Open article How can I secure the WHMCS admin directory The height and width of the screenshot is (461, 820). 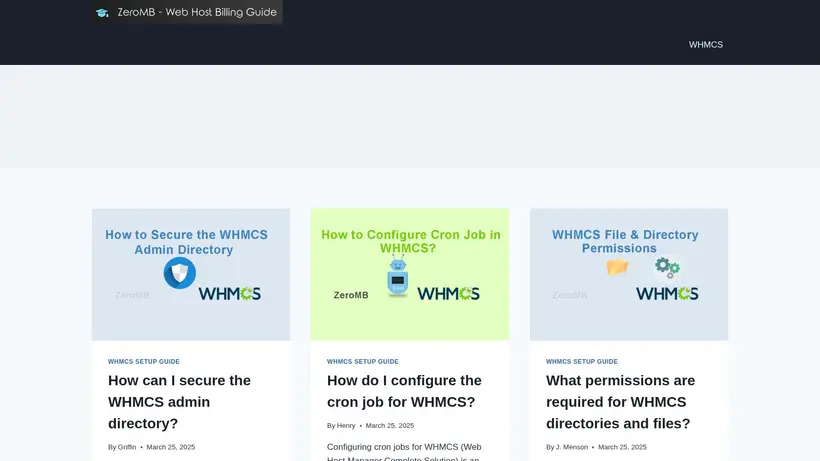click(179, 401)
